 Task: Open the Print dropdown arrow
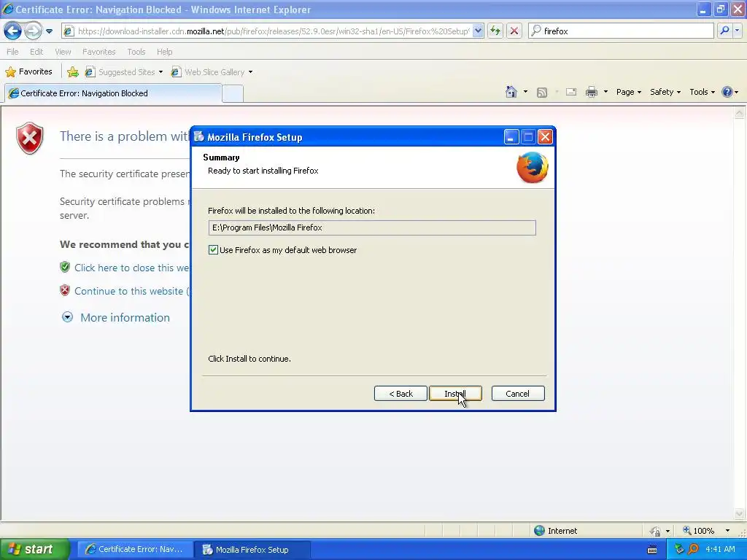click(605, 92)
